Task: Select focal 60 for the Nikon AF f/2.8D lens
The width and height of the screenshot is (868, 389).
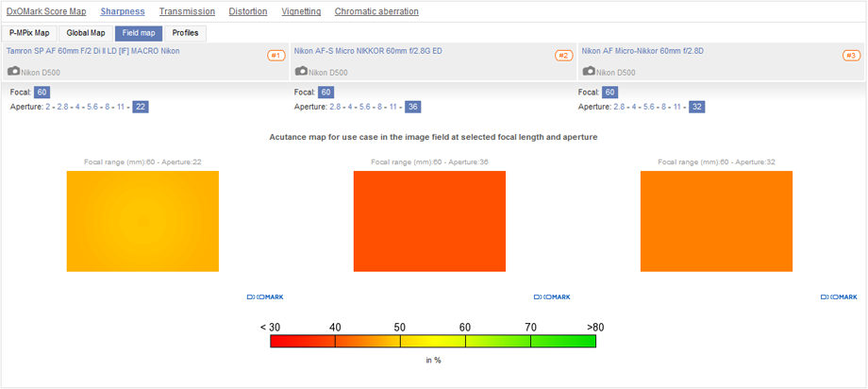Action: [610, 92]
